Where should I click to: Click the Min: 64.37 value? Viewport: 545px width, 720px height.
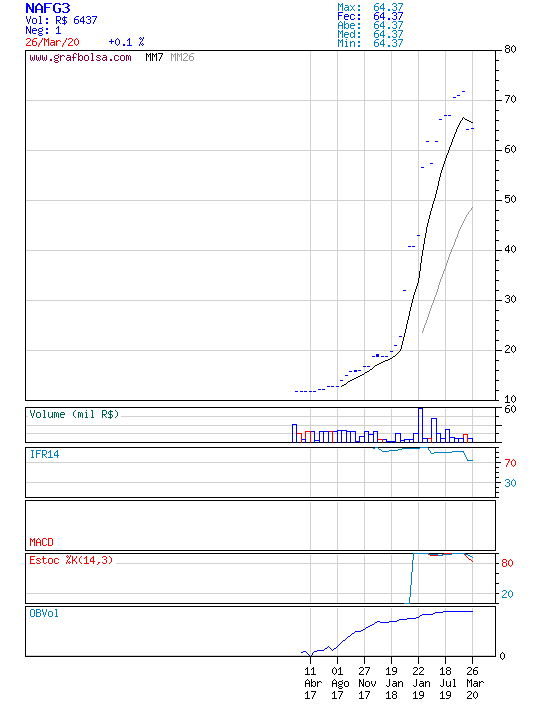click(x=370, y=44)
